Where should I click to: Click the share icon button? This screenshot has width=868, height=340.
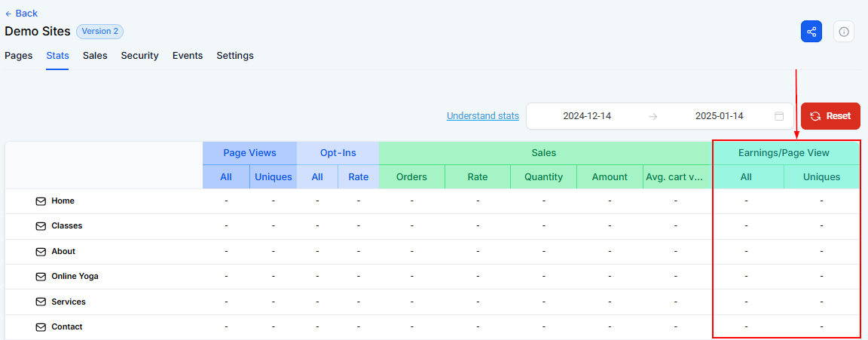pyautogui.click(x=811, y=32)
